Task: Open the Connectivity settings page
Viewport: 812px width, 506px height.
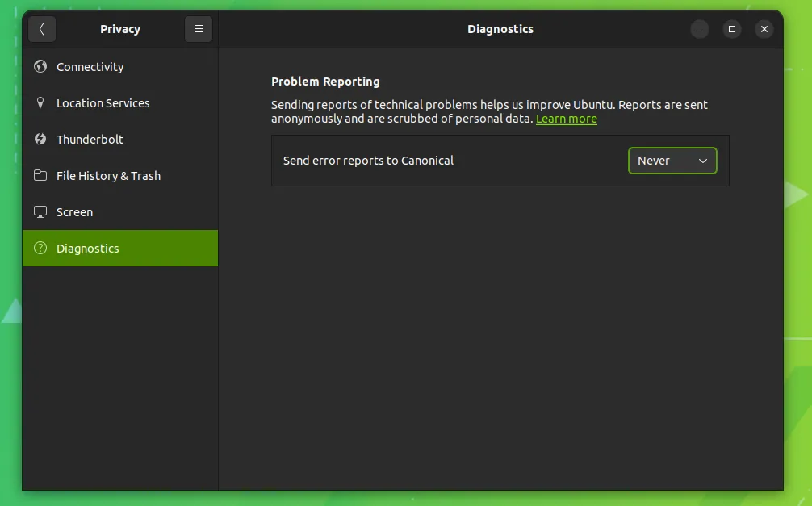Action: [x=90, y=67]
